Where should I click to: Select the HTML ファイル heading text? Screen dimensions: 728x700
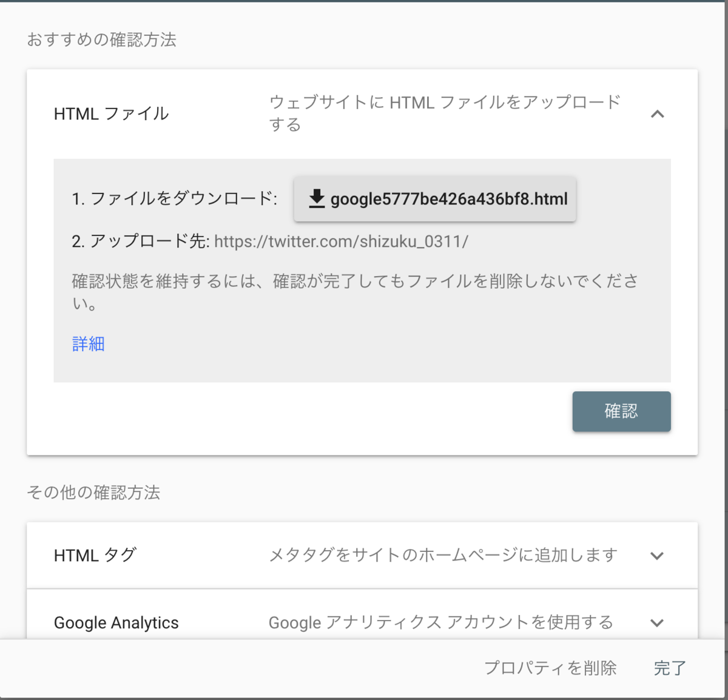pos(112,113)
